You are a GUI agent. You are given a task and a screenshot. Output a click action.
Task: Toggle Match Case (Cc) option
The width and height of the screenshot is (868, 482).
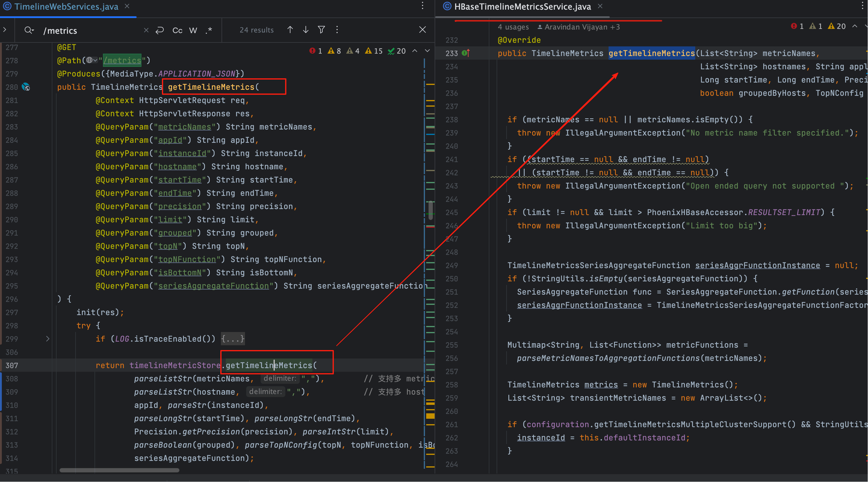coord(177,30)
